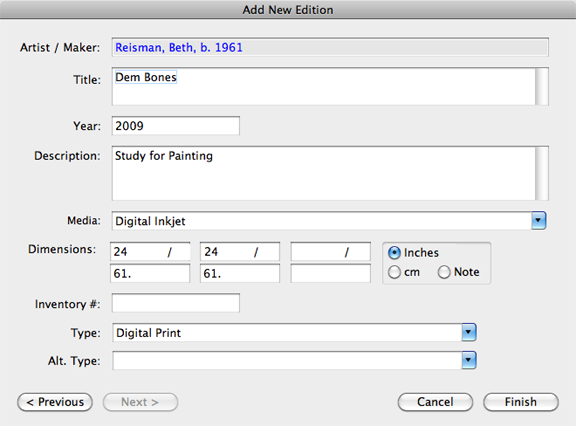Open the Alt. Type dropdown arrow

coord(469,360)
